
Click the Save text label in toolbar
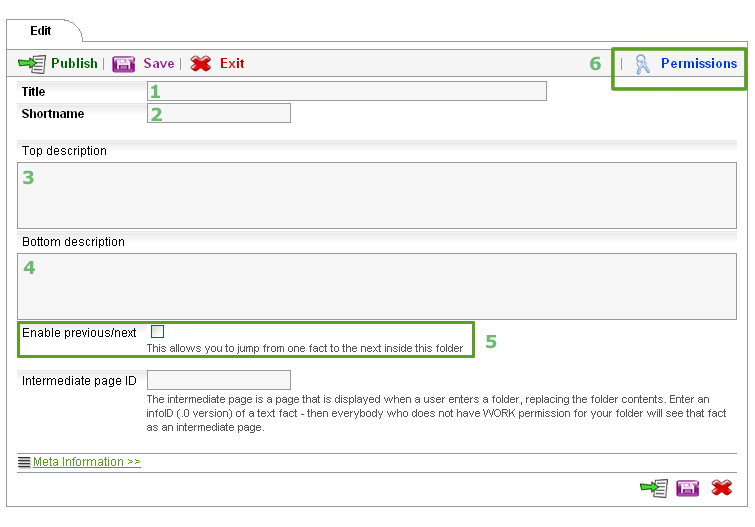pos(158,64)
